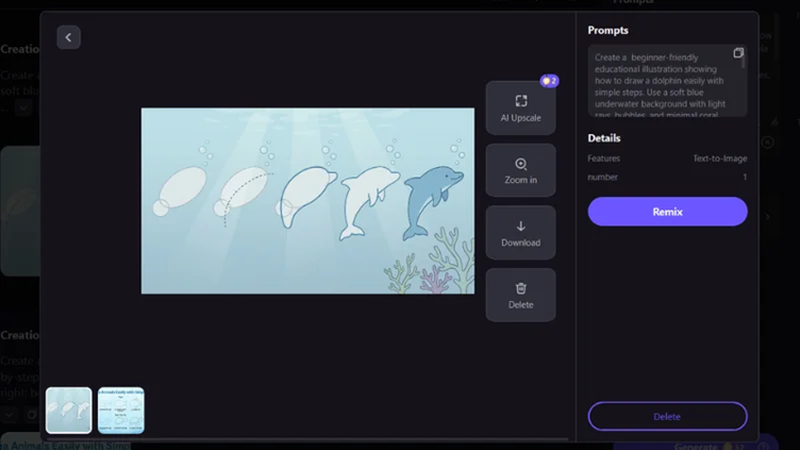
Task: Copy the prompt text using the copy icon
Action: pyautogui.click(x=738, y=53)
